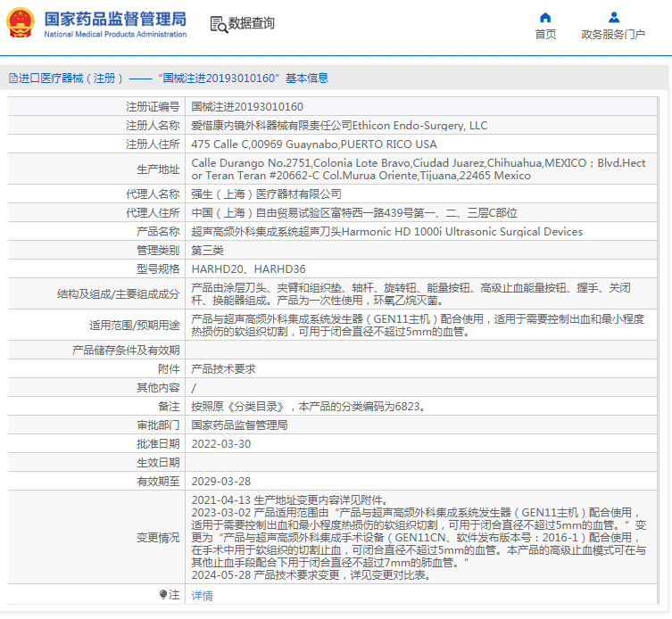Select management class 第三类

tap(207, 251)
